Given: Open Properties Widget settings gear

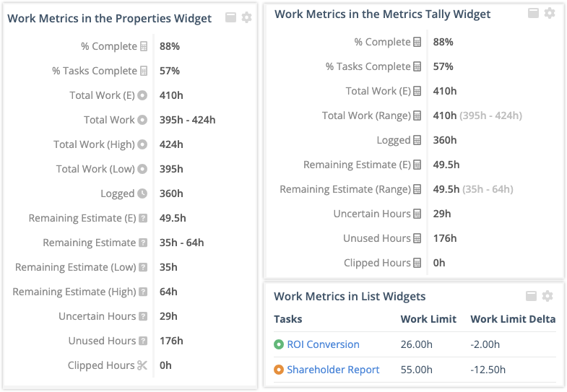Looking at the screenshot, I should tap(246, 17).
